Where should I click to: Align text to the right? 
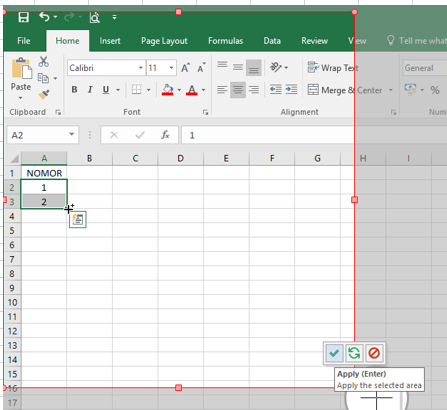click(254, 89)
